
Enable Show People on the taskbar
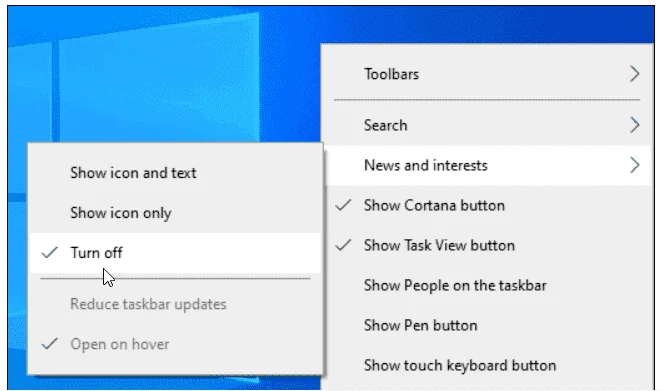pos(487,285)
